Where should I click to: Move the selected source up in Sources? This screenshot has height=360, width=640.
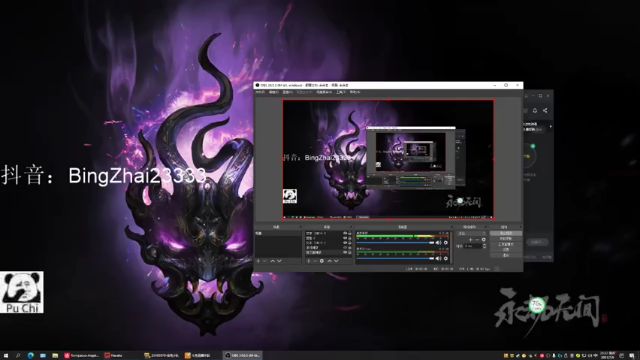click(x=330, y=261)
